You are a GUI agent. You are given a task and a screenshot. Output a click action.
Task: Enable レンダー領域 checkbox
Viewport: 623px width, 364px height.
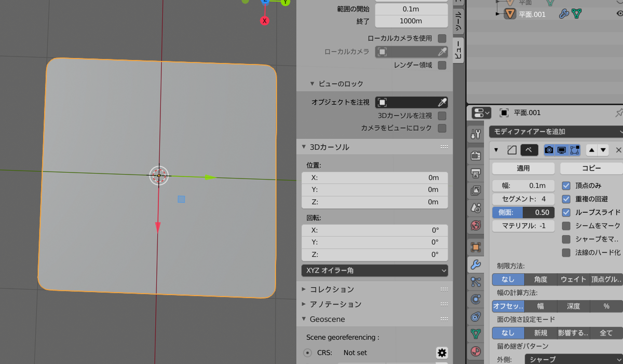(x=442, y=65)
